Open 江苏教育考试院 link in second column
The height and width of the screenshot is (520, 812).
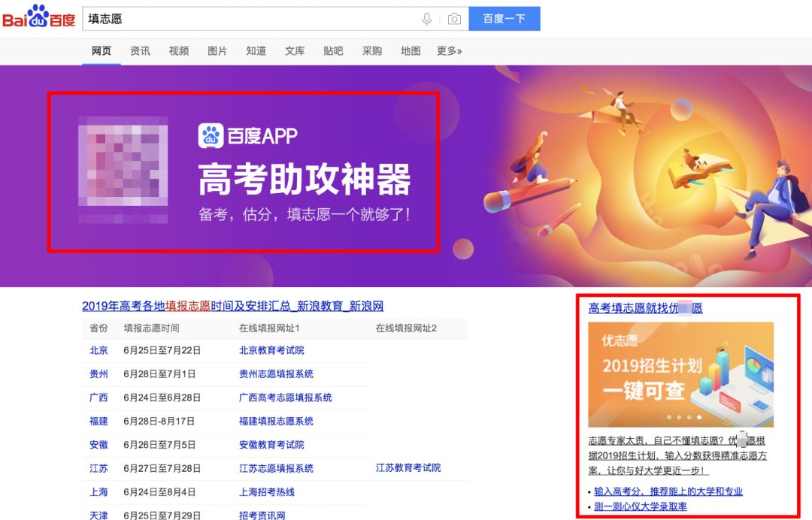[408, 467]
